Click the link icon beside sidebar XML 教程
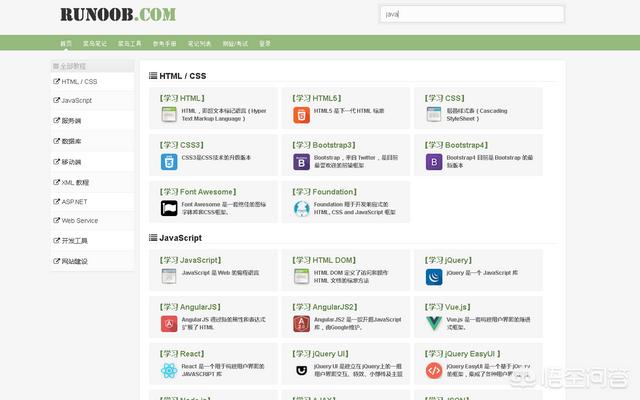This screenshot has width=640, height=400. [56, 182]
